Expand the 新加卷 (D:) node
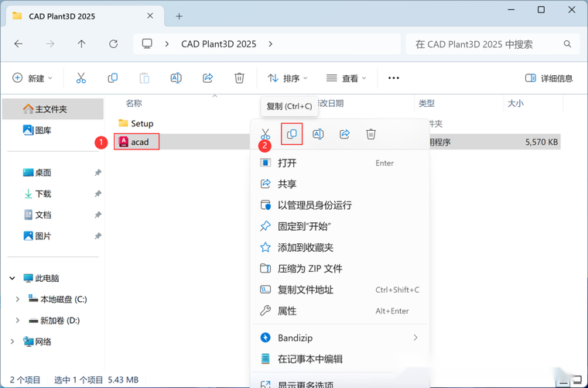The image size is (588, 388). tap(17, 321)
